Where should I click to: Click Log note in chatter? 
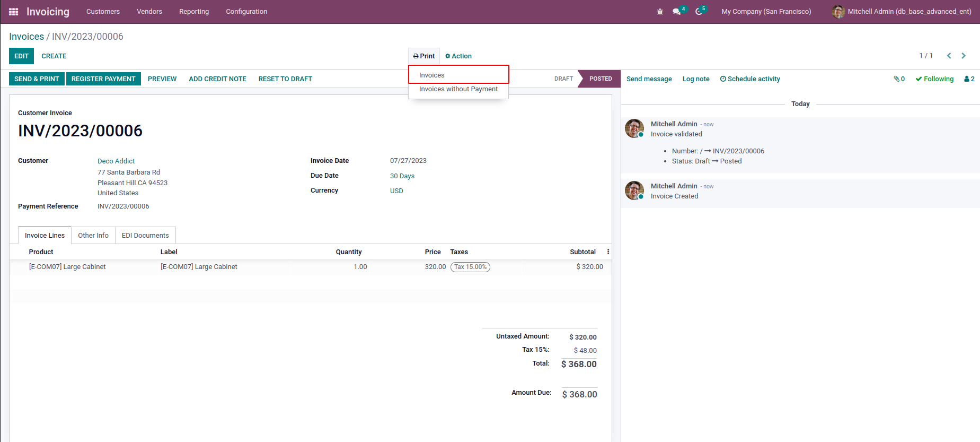pos(696,79)
